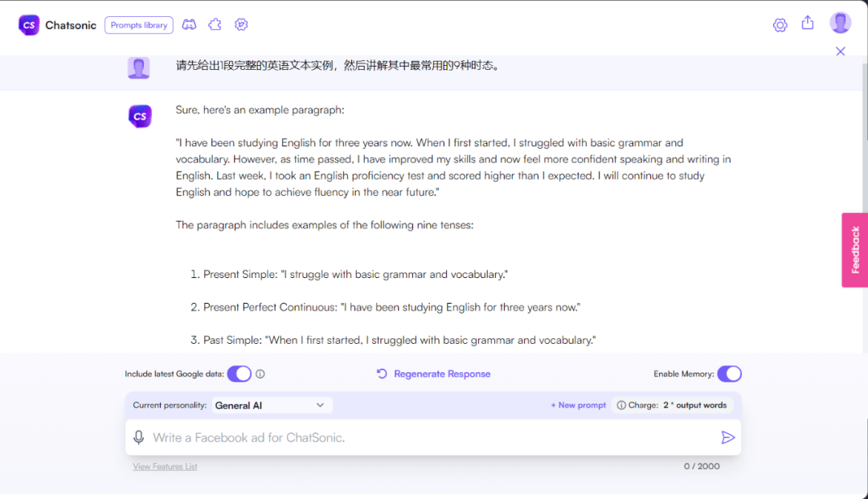Select the microphone icon for voice input

coord(139,437)
